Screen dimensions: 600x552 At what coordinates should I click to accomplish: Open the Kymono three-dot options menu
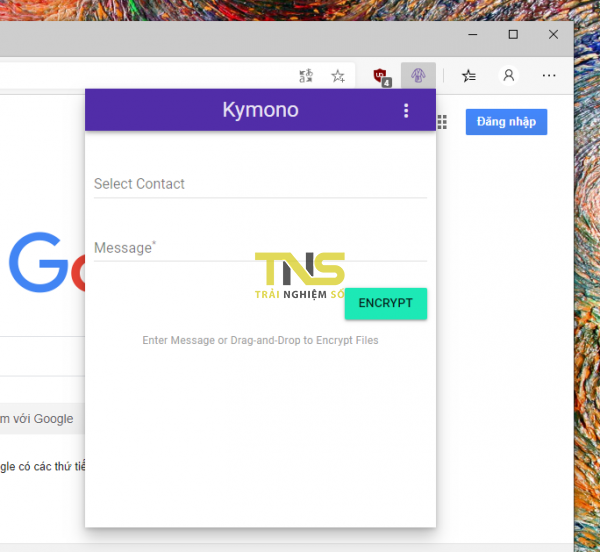(406, 111)
